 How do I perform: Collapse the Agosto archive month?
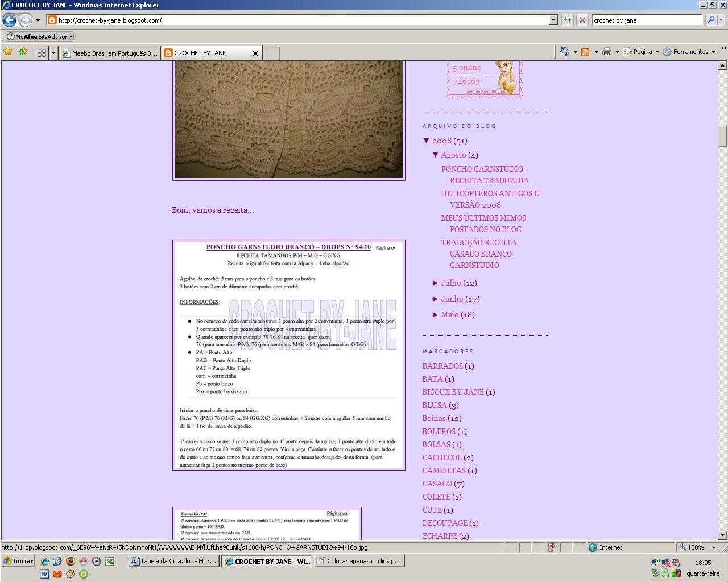click(x=435, y=155)
